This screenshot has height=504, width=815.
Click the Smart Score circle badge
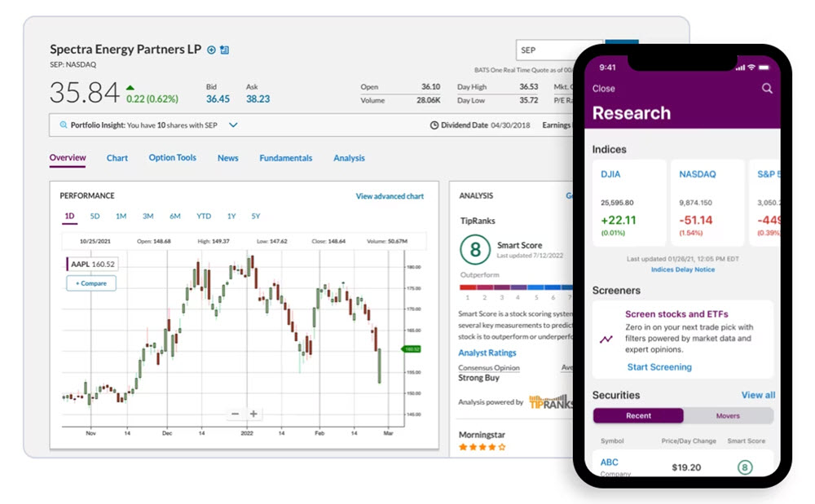coord(475,249)
